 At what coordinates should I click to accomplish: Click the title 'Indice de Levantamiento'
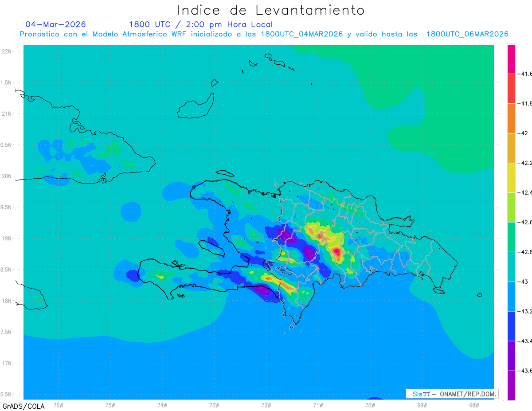coord(271,10)
